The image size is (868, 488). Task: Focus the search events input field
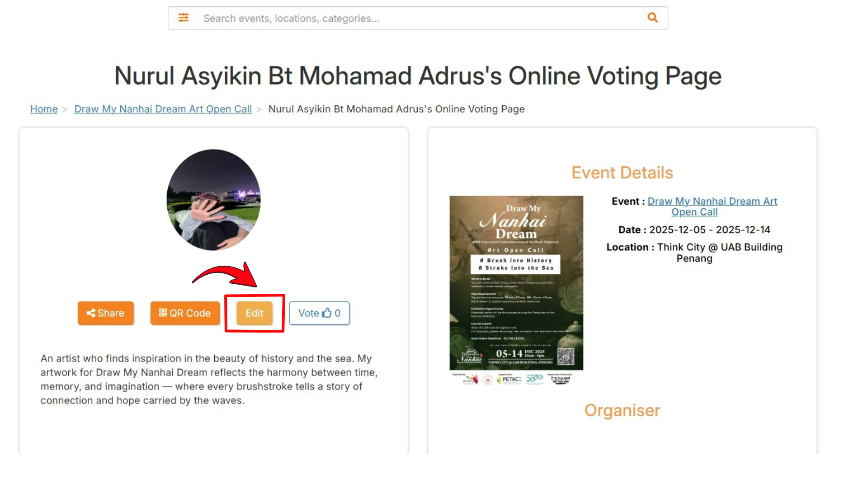407,19
